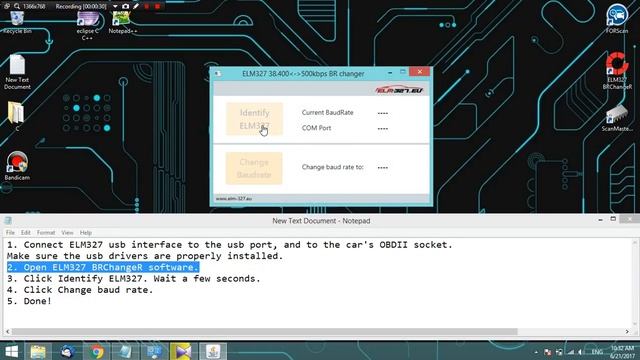The width and height of the screenshot is (640, 360).
Task: Maximize the Notepad window
Action: click(x=613, y=220)
